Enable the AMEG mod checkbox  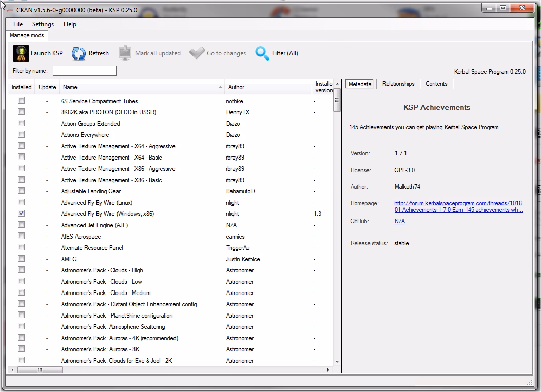pos(22,259)
